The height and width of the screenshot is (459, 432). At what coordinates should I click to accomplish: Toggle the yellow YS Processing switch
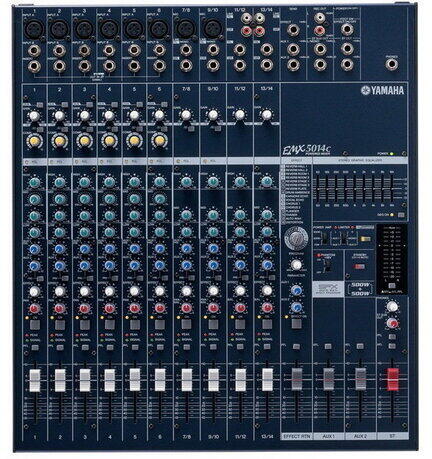point(365,239)
